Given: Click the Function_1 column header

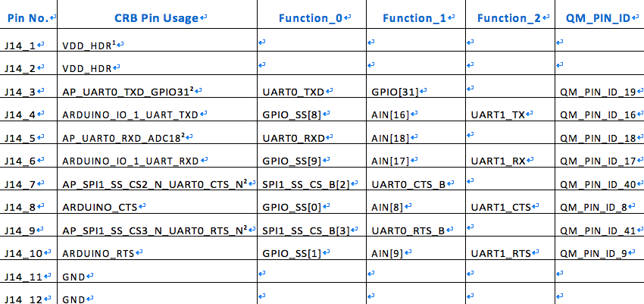Looking at the screenshot, I should 416,17.
